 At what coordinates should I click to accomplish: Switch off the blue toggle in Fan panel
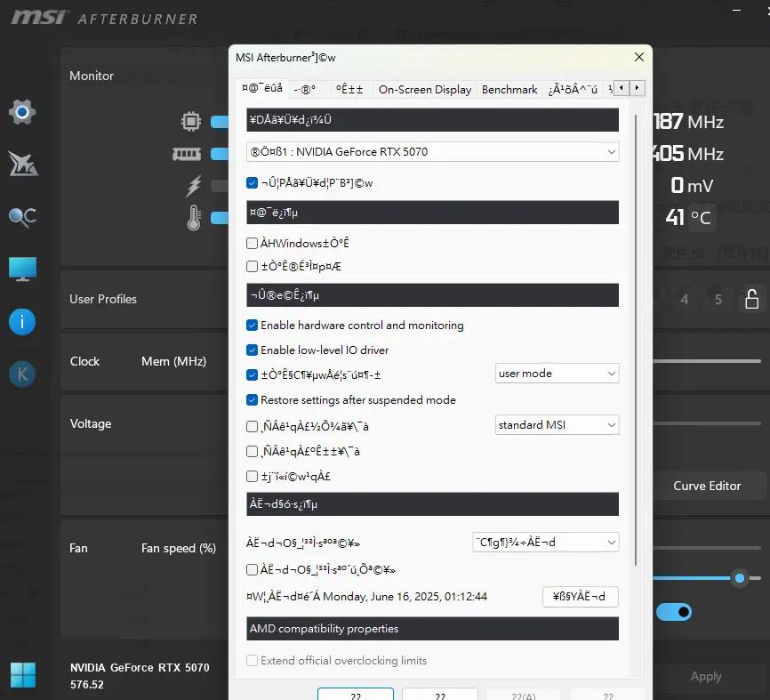[x=674, y=612]
